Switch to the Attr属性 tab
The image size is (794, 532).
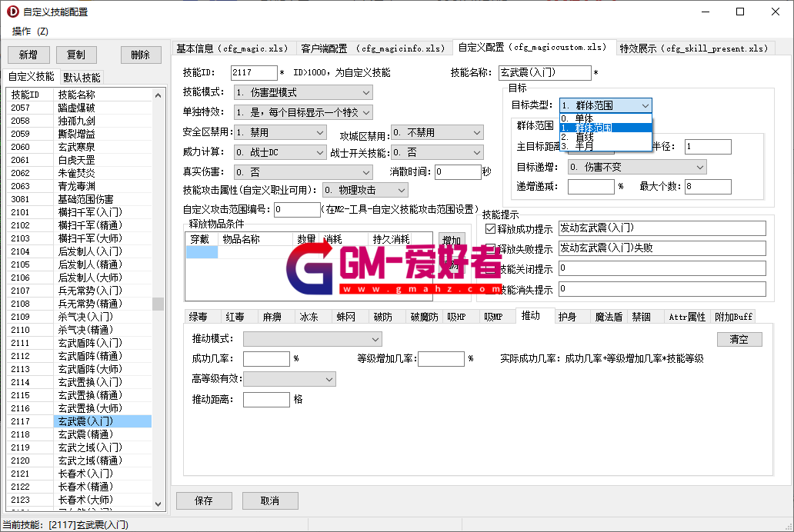(x=687, y=317)
